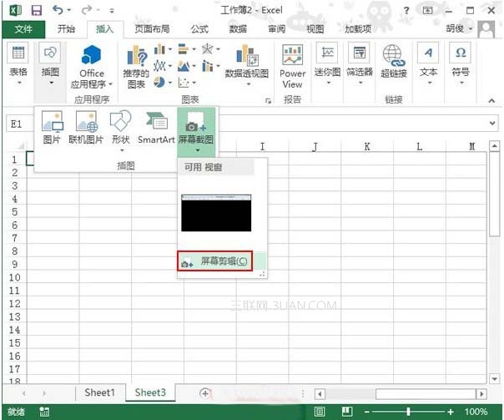Collapse the ribbon with the up chevron
This screenshot has height=420, width=504.
point(491,100)
